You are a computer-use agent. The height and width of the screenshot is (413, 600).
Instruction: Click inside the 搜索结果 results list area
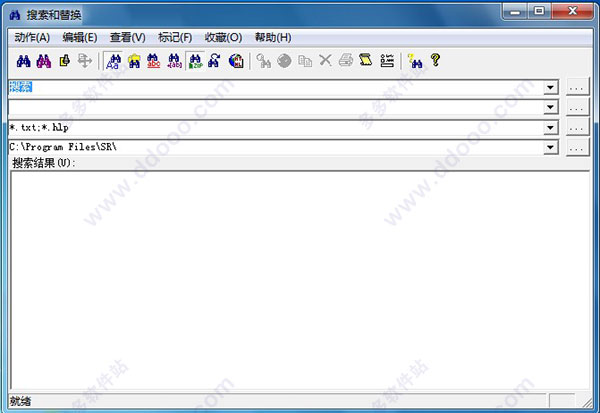[300, 280]
